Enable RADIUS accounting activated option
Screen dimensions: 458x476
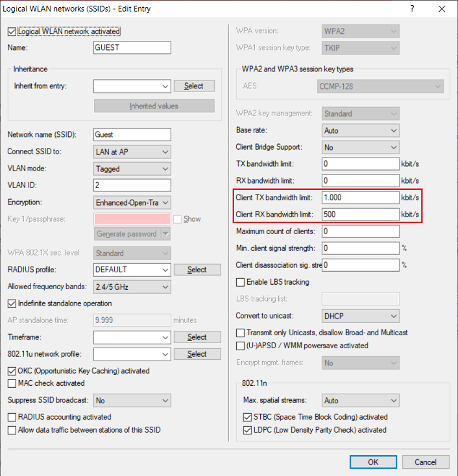click(12, 417)
